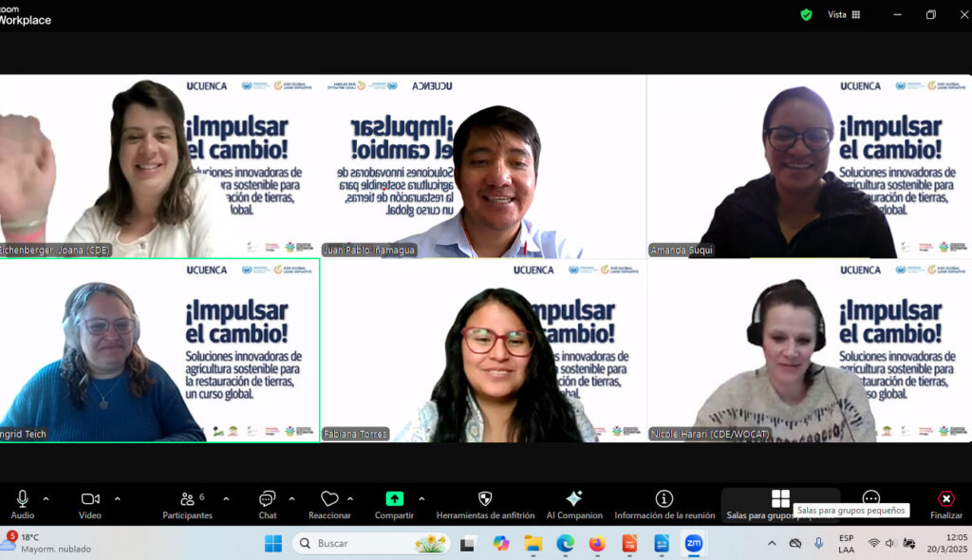
Task: Expand the Reaccionar options caret
Action: [x=350, y=498]
